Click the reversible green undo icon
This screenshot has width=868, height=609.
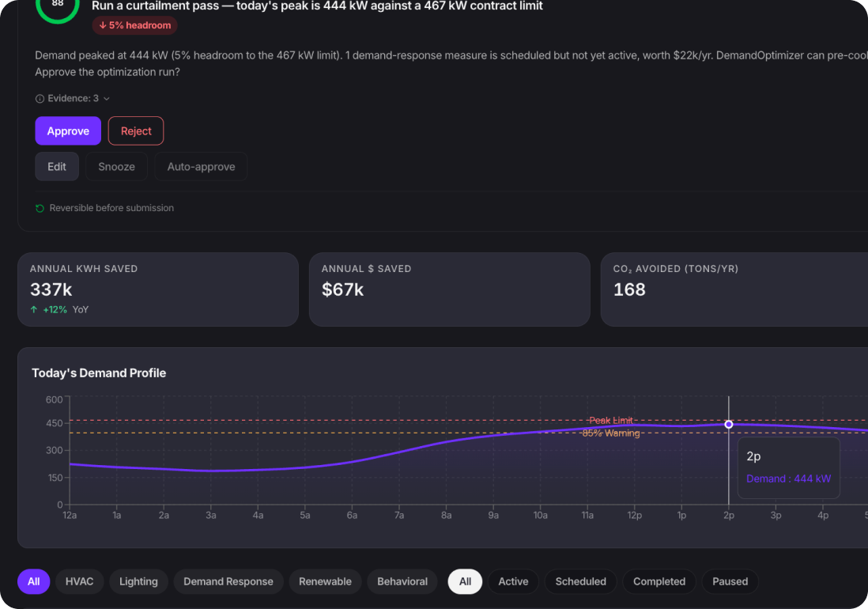pos(40,208)
